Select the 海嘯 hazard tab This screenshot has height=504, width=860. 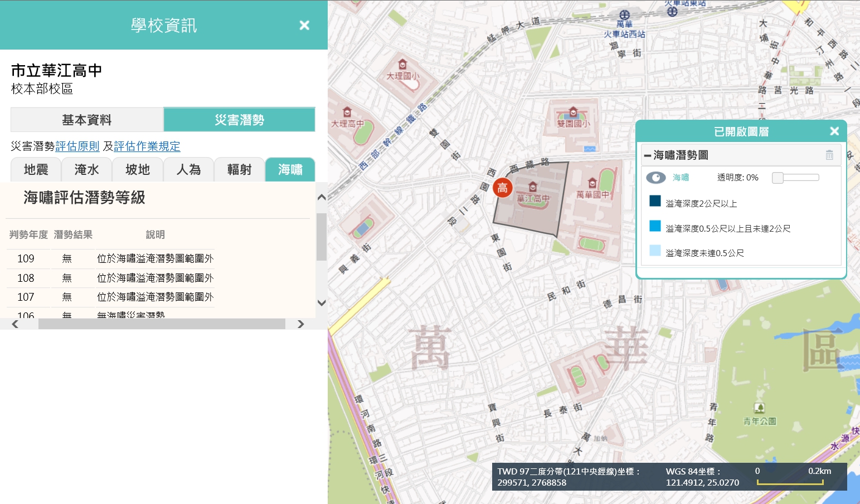[x=290, y=169]
